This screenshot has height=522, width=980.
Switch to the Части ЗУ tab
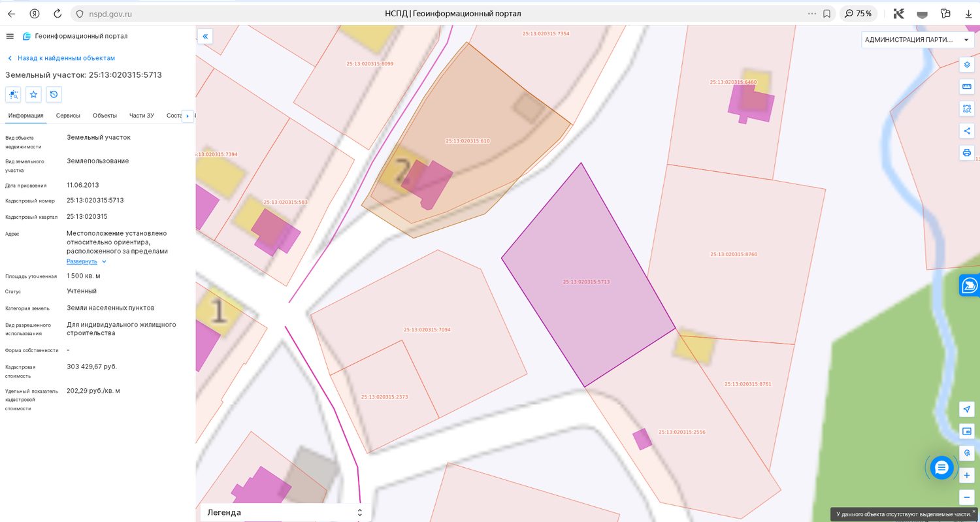(142, 116)
